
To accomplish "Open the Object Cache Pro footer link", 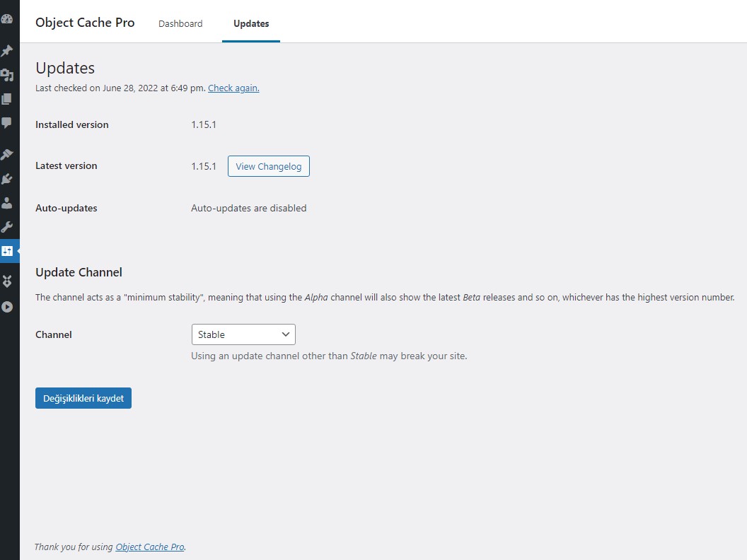I will 149,547.
